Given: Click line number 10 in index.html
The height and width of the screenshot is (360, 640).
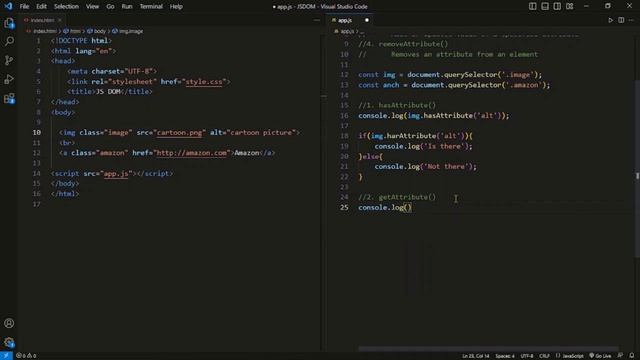Looking at the screenshot, I should pos(37,132).
